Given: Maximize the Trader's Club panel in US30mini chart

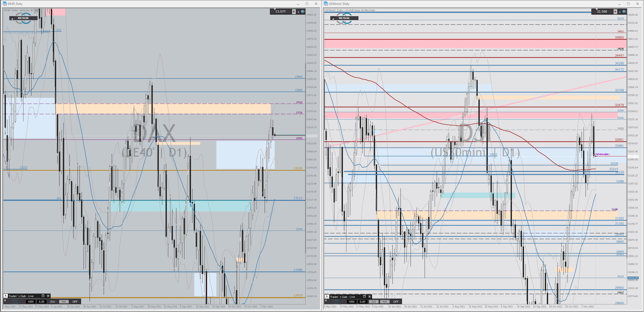Looking at the screenshot, I should (364, 297).
